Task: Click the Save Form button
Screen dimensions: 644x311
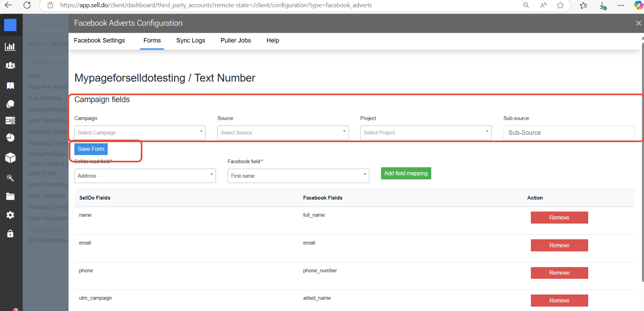Action: coord(91,149)
